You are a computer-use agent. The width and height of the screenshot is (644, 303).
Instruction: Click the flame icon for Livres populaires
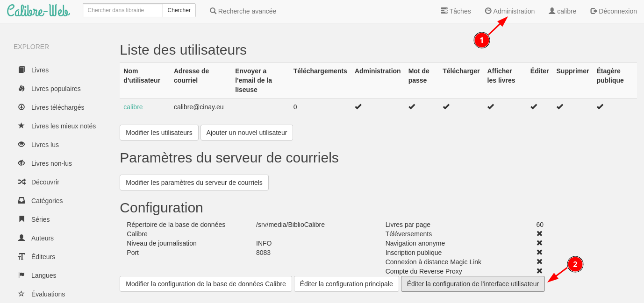(x=21, y=89)
